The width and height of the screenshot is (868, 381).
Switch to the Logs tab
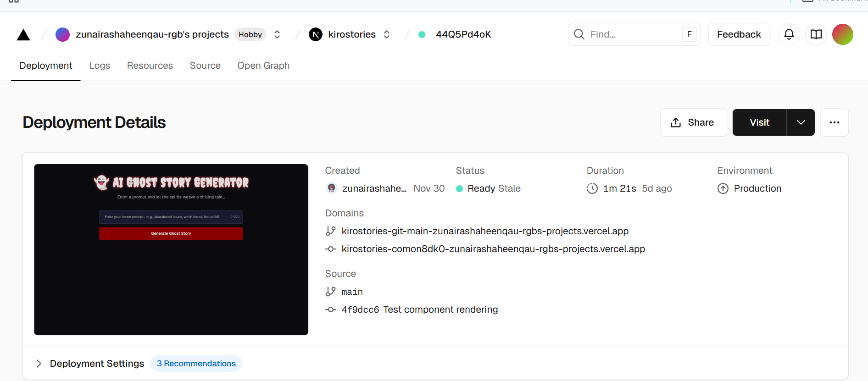(100, 66)
